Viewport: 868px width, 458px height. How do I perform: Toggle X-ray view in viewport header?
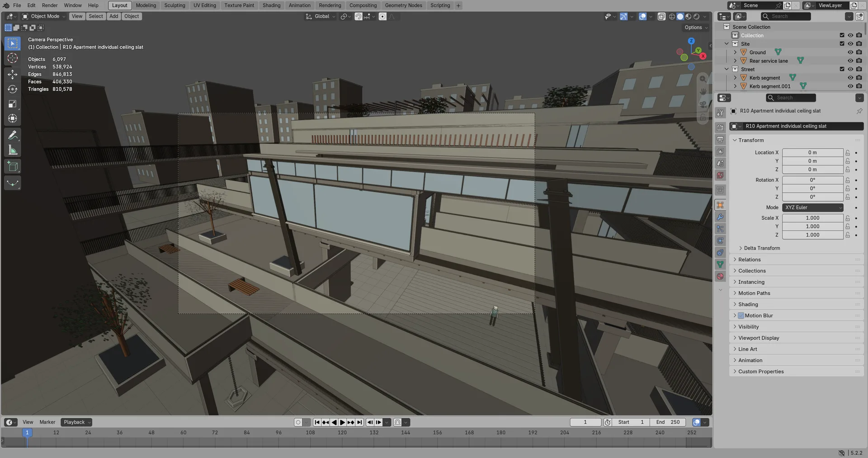coord(661,16)
